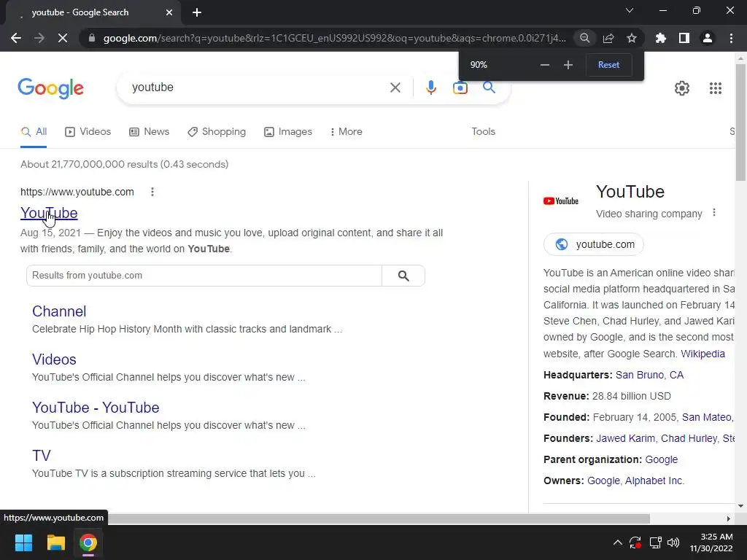Open the Google parent organization link
The height and width of the screenshot is (560, 747).
661,459
